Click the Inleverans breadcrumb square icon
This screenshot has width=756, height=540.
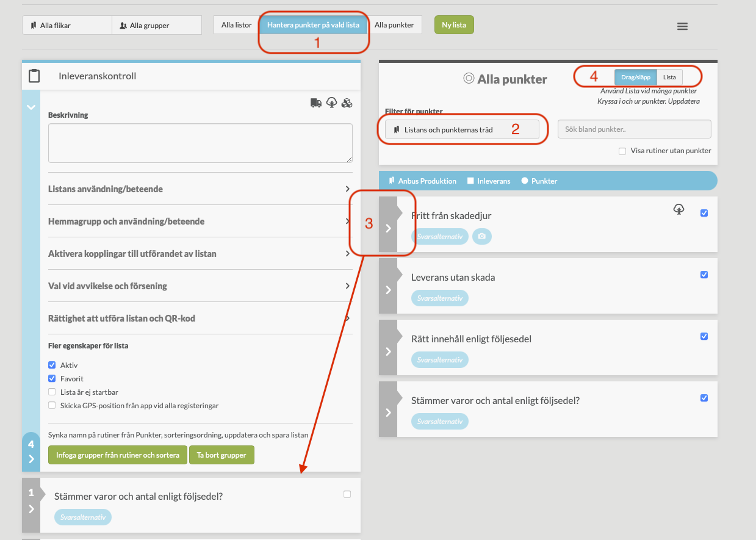pos(470,181)
